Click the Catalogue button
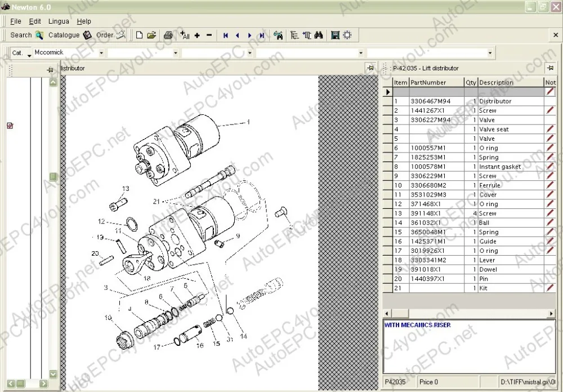This screenshot has height=392, width=563. point(63,35)
